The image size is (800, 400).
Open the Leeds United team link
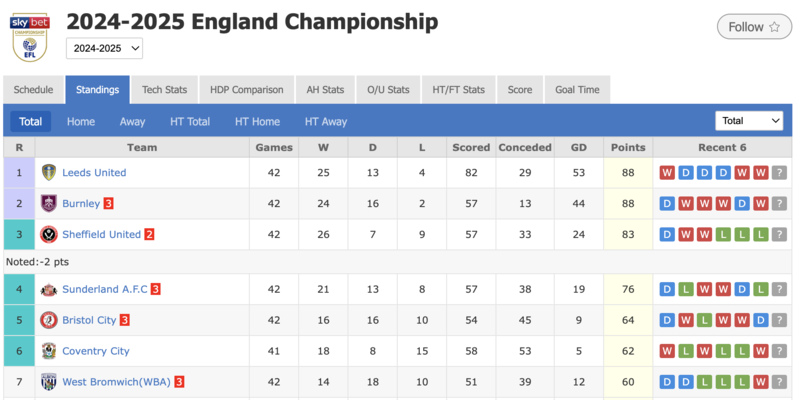pyautogui.click(x=94, y=172)
